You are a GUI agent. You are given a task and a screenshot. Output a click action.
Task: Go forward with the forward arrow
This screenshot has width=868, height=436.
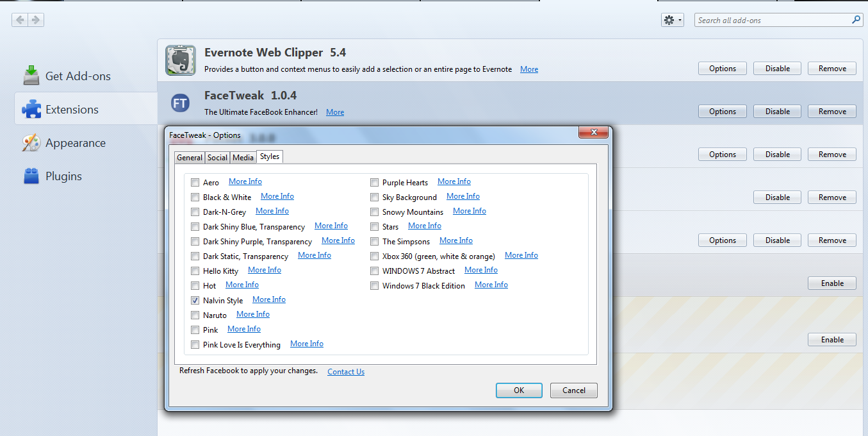click(x=36, y=20)
